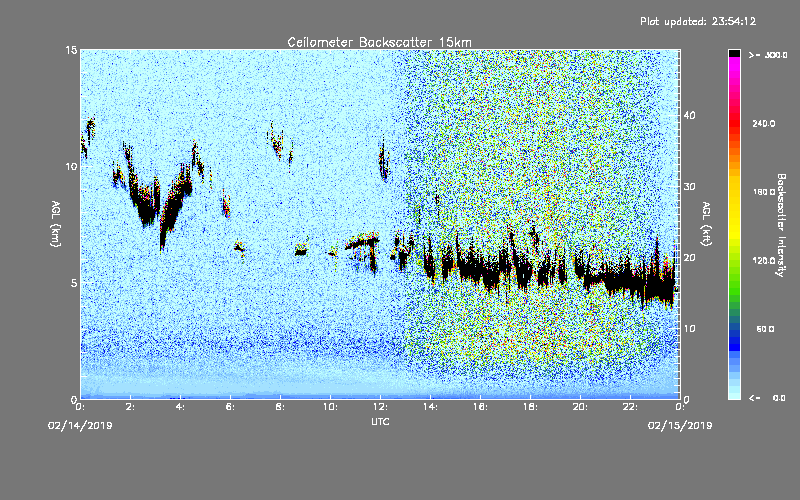Screen dimensions: 800x500
Task: Click the 20 kft tick label on the right axis
Action: pos(689,258)
